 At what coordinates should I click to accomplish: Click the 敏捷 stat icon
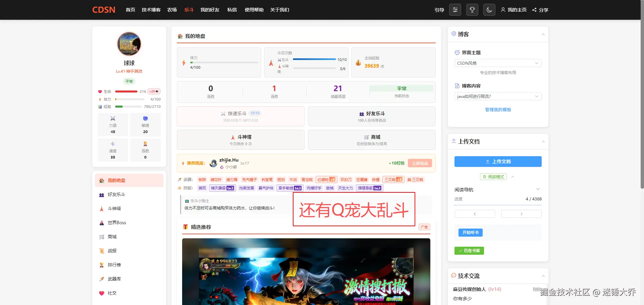click(x=145, y=118)
